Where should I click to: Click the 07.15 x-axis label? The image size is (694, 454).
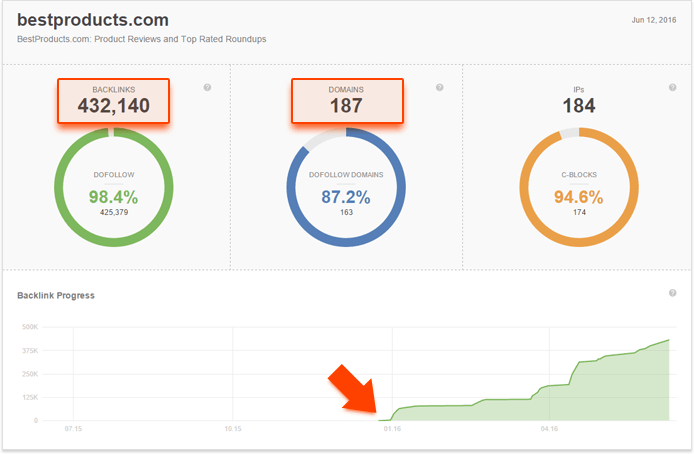coord(73,429)
